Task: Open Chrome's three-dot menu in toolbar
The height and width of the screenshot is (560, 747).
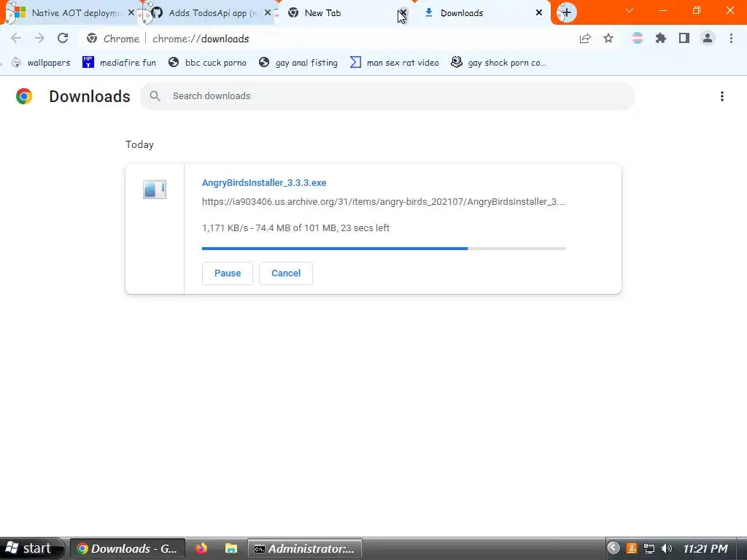Action: (x=731, y=39)
